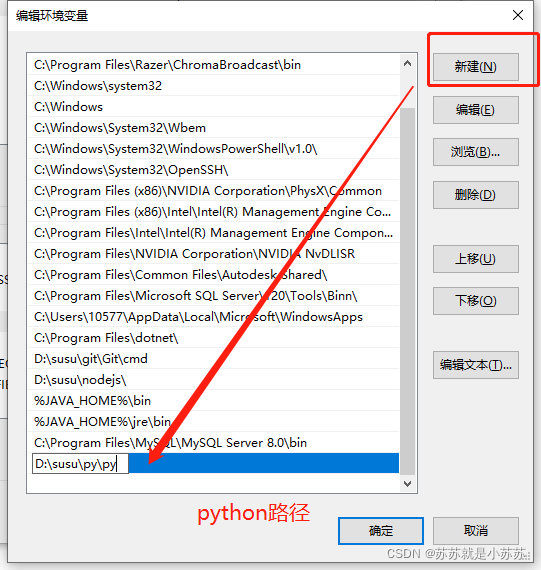This screenshot has height=570, width=541.
Task: Select NVIDIA NvDLISR path entry
Action: (x=213, y=254)
